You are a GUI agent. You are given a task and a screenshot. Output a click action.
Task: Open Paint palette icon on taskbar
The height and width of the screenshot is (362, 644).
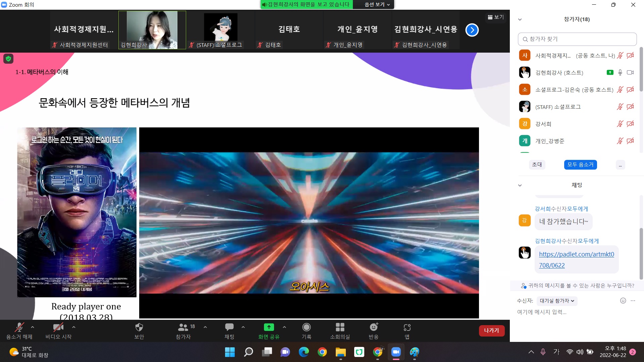coord(415,352)
